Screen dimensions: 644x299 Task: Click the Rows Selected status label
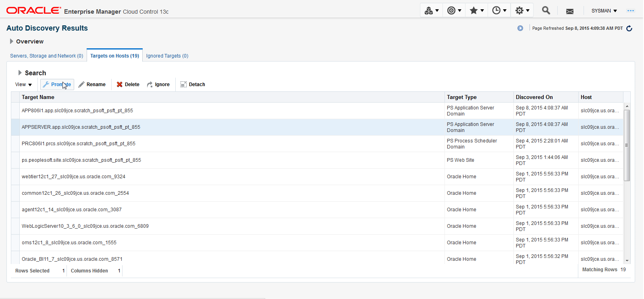(x=32, y=271)
